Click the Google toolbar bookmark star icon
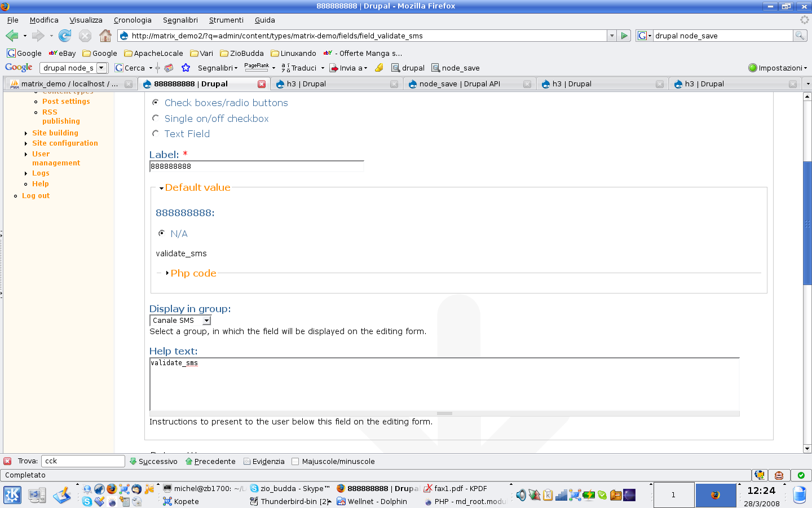The width and height of the screenshot is (812, 508). click(186, 68)
